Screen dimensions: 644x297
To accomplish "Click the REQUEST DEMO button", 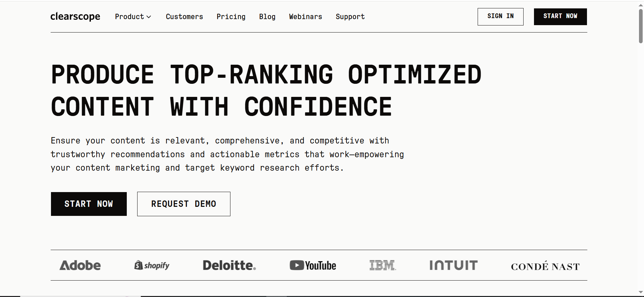I will pyautogui.click(x=183, y=204).
